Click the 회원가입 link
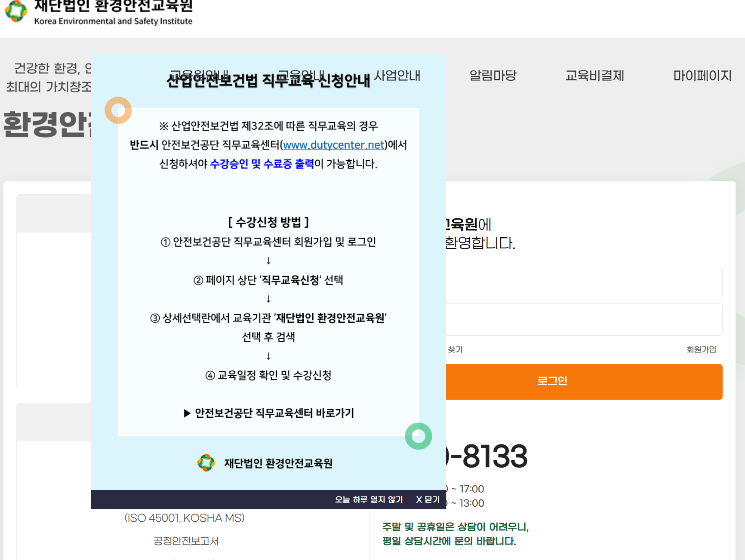Screen dimensions: 745x560 (701, 349)
